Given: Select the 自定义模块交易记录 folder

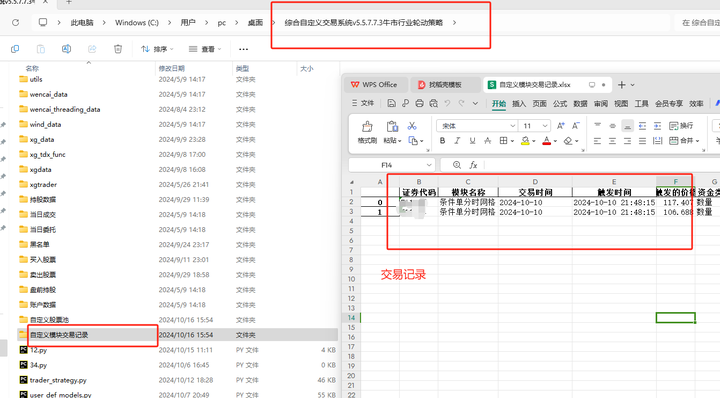Looking at the screenshot, I should (59, 335).
